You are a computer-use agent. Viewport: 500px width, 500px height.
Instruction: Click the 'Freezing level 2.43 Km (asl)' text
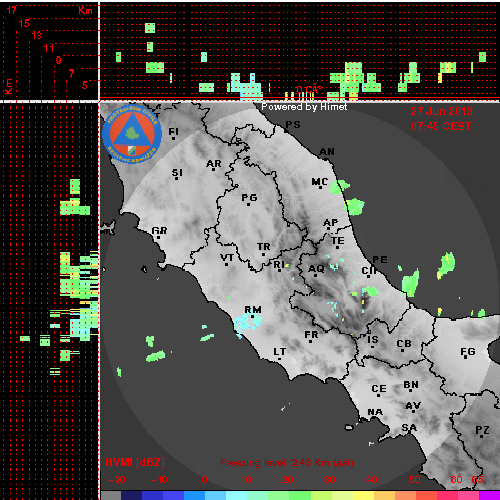287,463
